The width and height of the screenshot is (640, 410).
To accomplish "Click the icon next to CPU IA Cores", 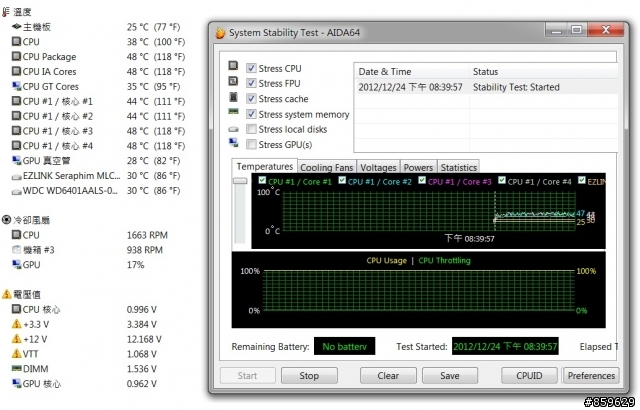I will pyautogui.click(x=16, y=71).
